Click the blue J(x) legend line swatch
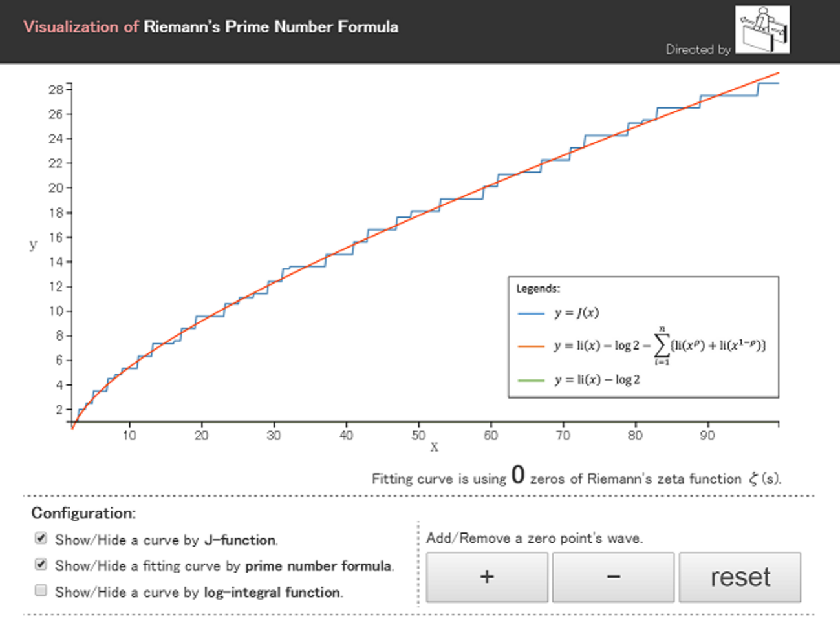This screenshot has width=840, height=632. 531,313
